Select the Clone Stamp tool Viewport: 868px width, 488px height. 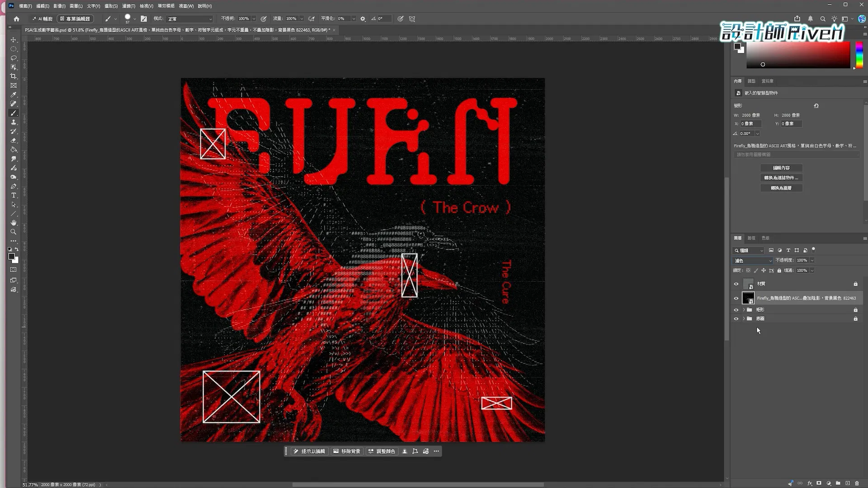pos(13,122)
